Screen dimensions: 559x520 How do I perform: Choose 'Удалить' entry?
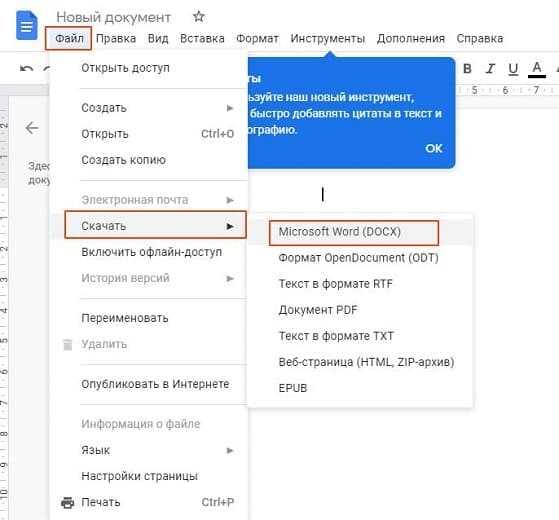149,344
